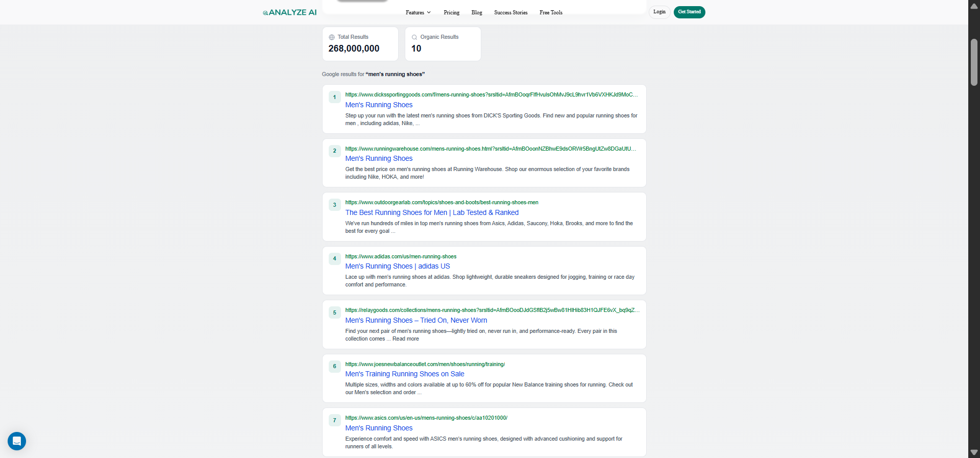This screenshot has width=980, height=458.
Task: Open 'Men's Running Shoes | adidas US' link
Action: point(398,267)
